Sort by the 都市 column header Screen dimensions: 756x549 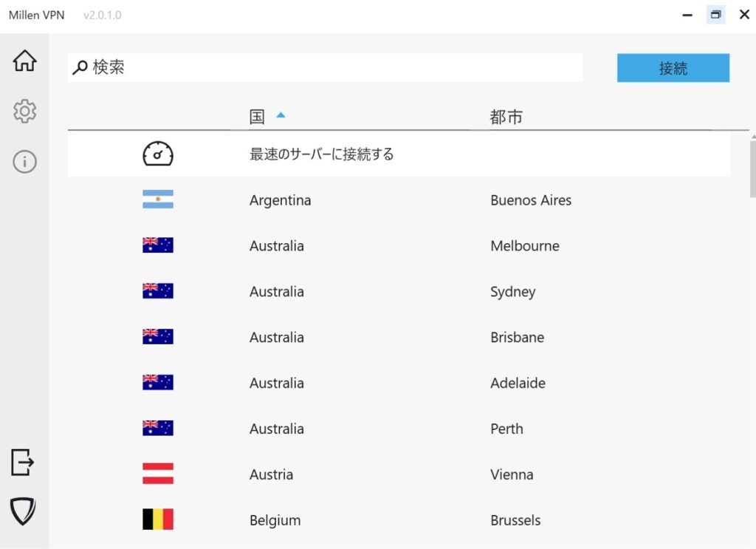506,117
